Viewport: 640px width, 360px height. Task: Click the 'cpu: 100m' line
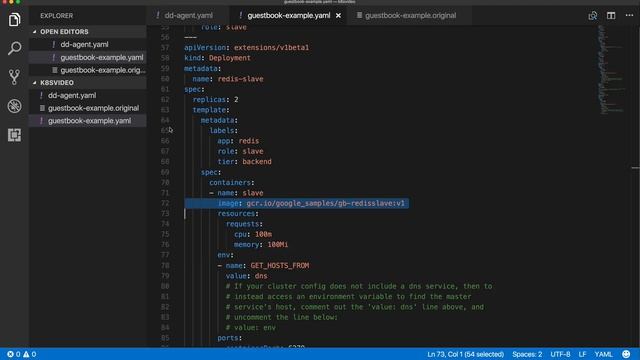(253, 234)
